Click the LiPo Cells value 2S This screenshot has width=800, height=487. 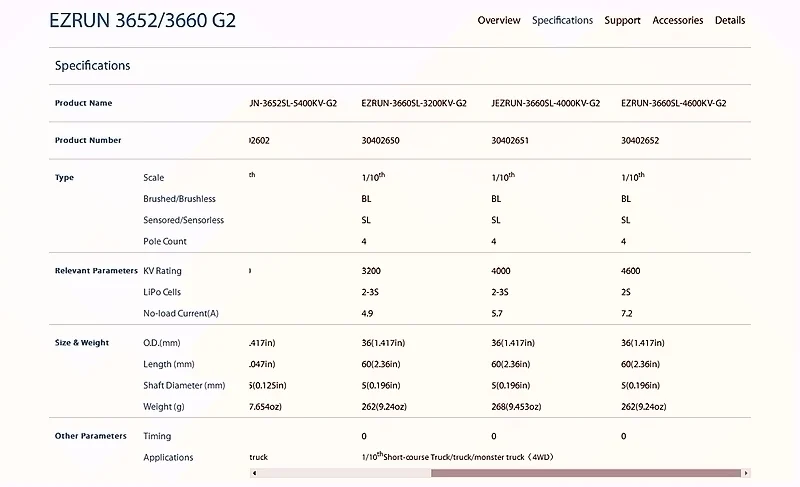[626, 292]
